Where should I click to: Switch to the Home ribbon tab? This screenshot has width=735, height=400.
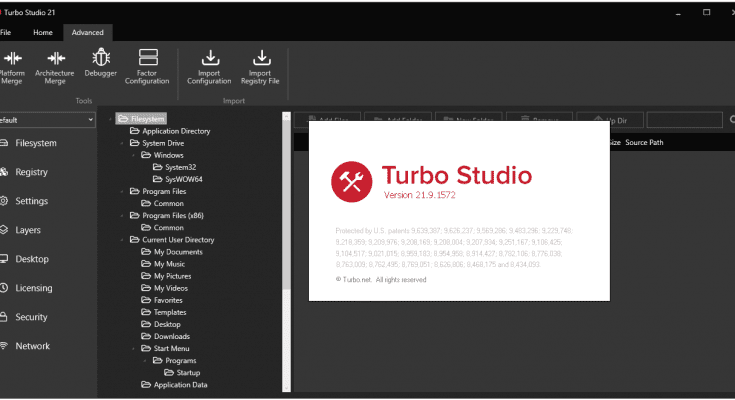(x=43, y=32)
